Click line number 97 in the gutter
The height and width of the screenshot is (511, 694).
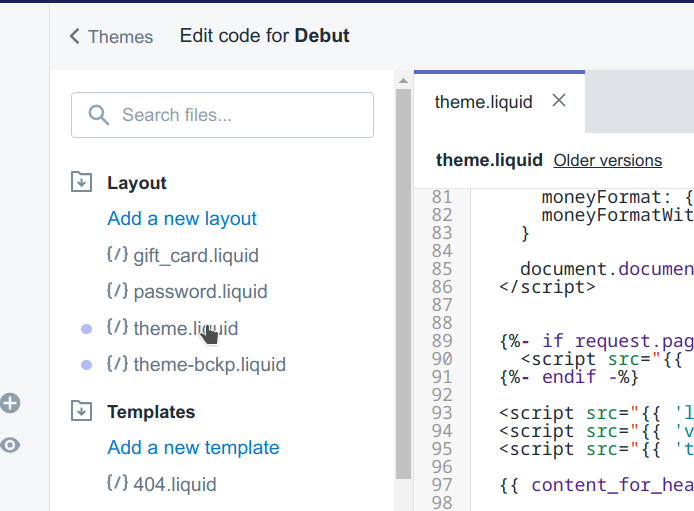click(x=442, y=485)
